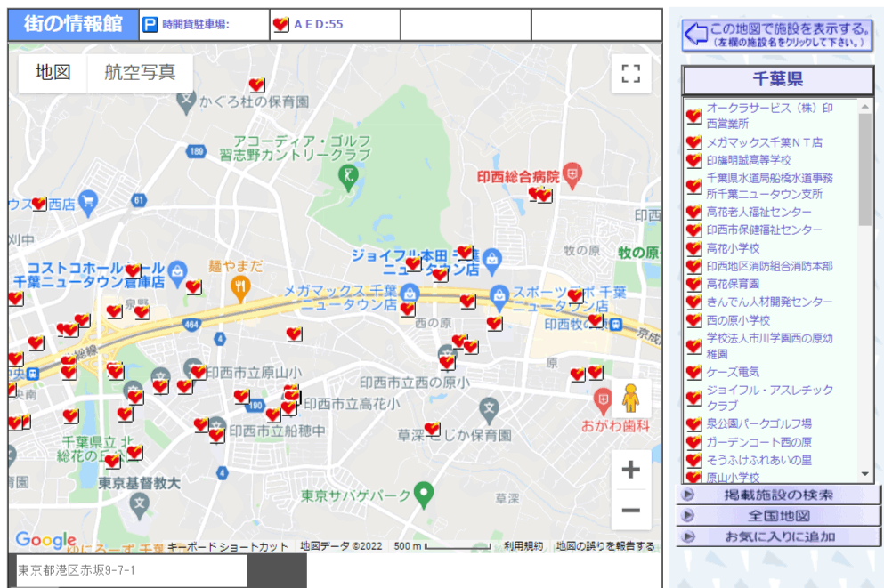Viewport: 884px width, 588px height.
Task: Click the 東京基督教大 school pin
Action: coord(139,505)
